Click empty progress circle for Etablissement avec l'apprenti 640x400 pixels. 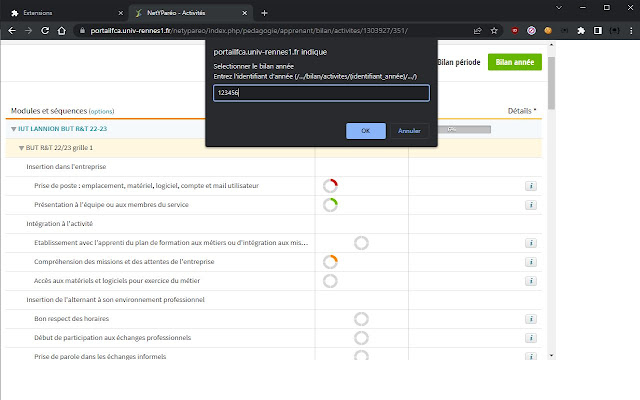[x=361, y=243]
